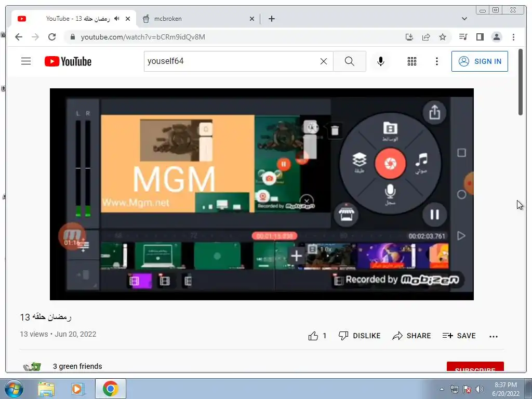
Task: Click the SIGN IN button
Action: tap(480, 61)
